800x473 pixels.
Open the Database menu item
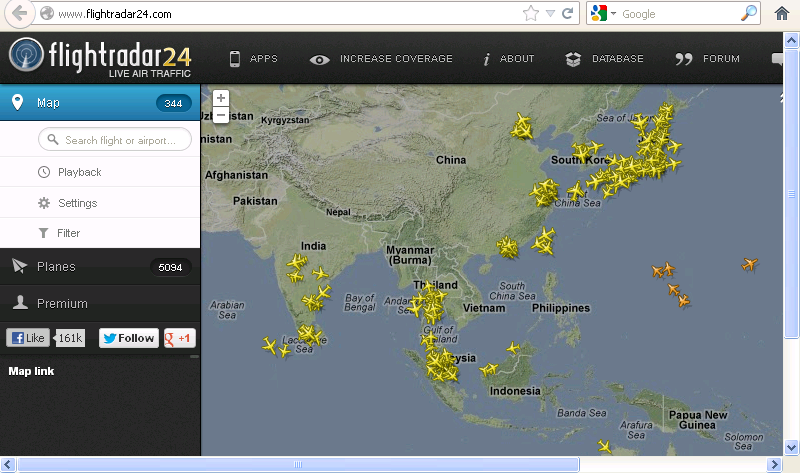[604, 59]
